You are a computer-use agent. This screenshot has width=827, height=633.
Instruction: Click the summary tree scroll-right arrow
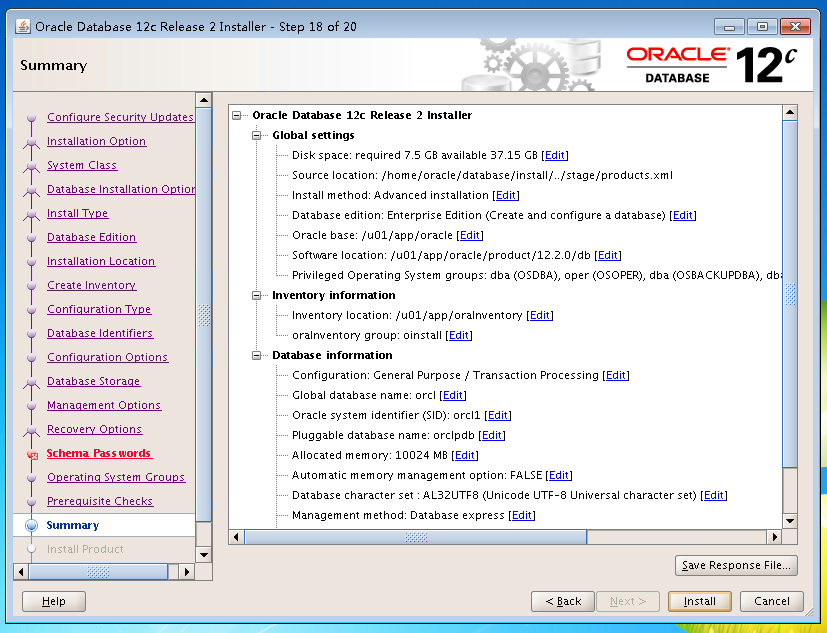pos(774,537)
